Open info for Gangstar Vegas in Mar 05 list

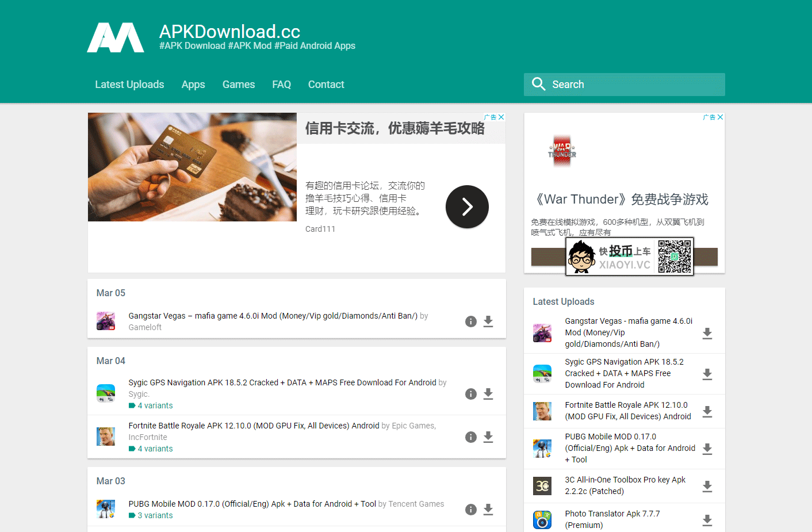pyautogui.click(x=471, y=322)
